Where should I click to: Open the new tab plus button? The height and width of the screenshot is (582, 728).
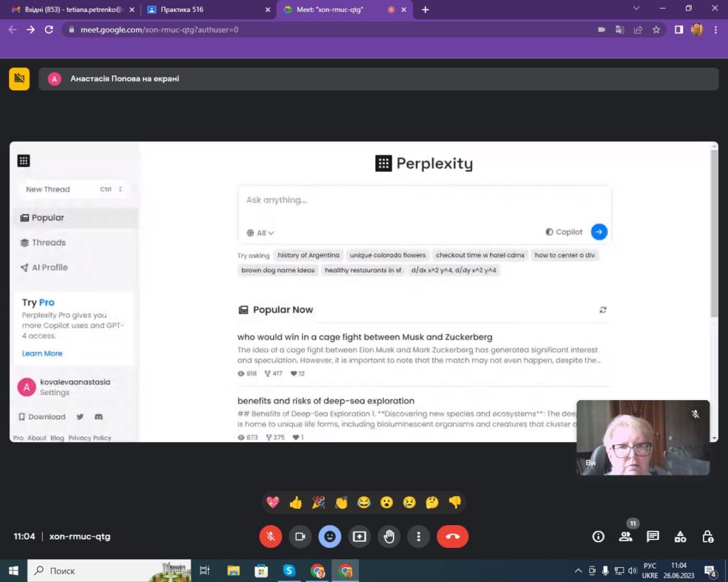pos(425,10)
